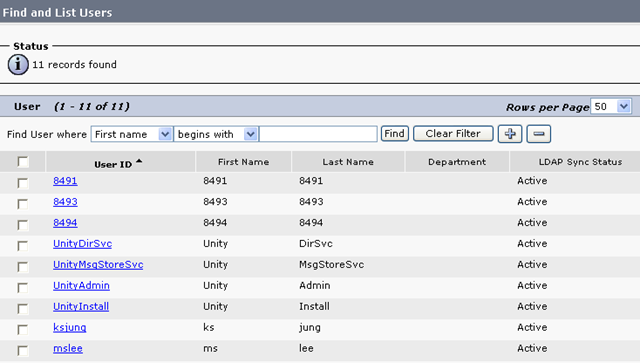Viewport: 640px width, 363px height.
Task: Open the Rows per Page dropdown
Action: [x=611, y=107]
